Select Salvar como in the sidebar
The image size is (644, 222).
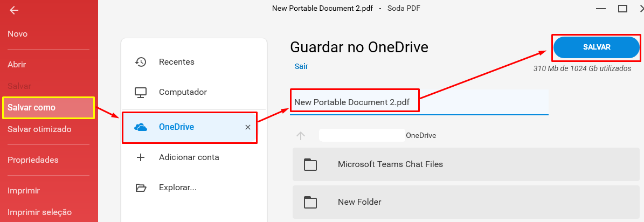pos(49,108)
